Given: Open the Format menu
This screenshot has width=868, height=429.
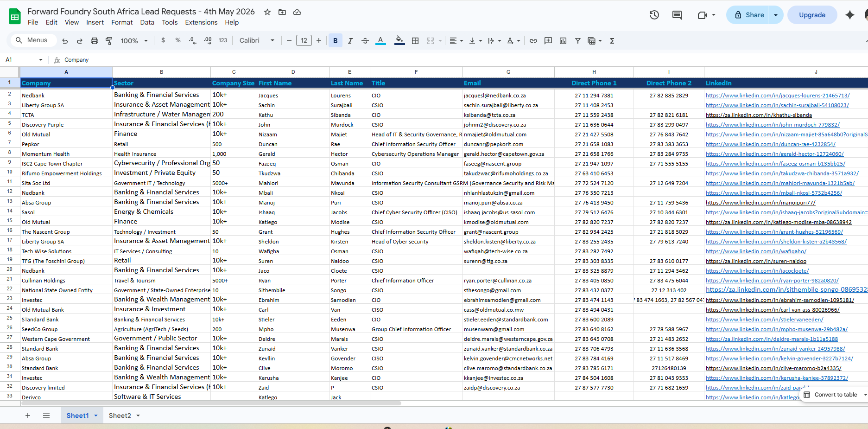Looking at the screenshot, I should coord(122,22).
